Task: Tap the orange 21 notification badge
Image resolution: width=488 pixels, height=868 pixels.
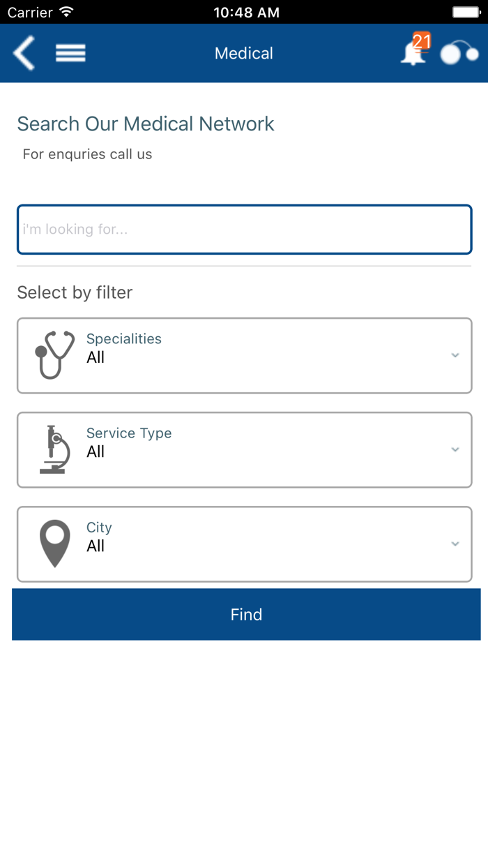Action: pos(422,41)
